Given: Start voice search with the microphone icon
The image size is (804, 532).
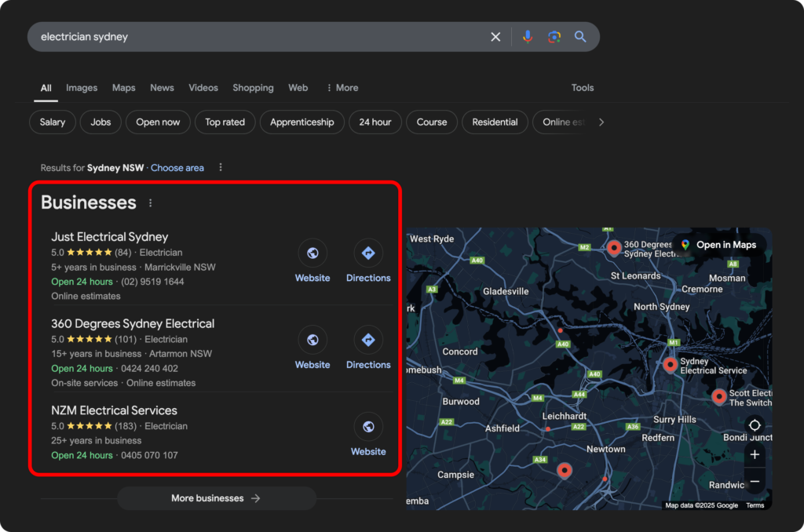Looking at the screenshot, I should (x=527, y=37).
